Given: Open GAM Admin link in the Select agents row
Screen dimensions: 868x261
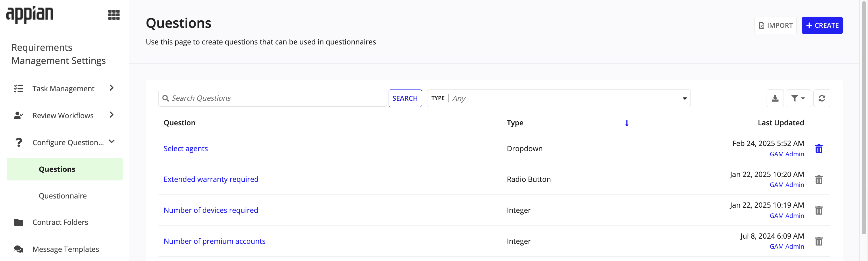Looking at the screenshot, I should pos(787,154).
